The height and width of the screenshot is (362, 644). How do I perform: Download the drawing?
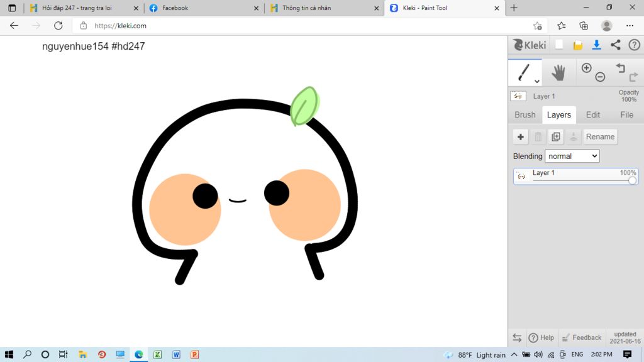point(596,45)
